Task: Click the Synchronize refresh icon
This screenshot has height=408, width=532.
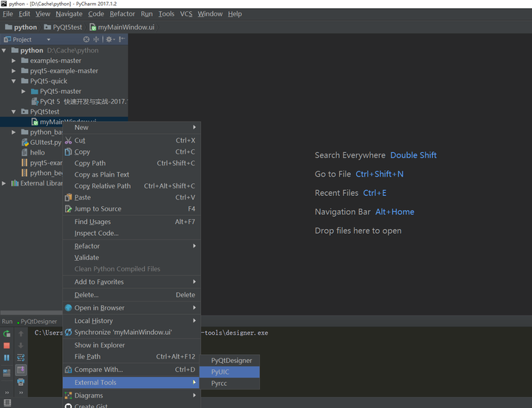Action: coord(69,333)
